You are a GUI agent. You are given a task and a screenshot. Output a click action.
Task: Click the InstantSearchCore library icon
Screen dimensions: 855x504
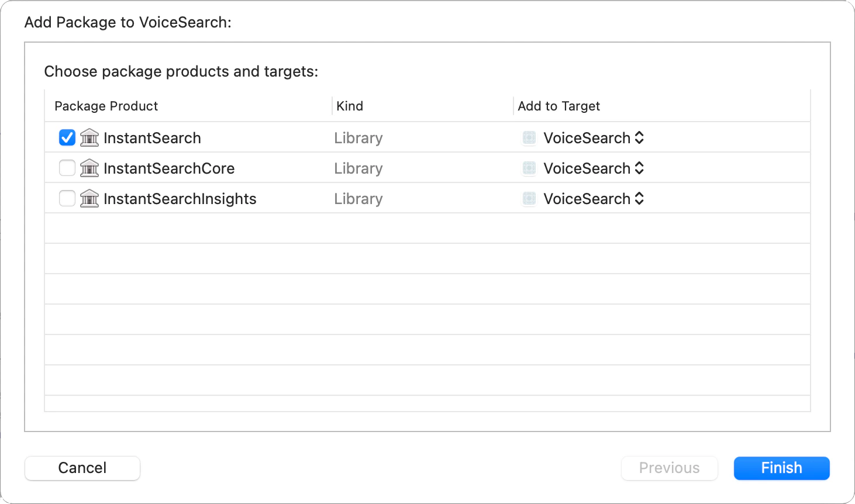(89, 168)
